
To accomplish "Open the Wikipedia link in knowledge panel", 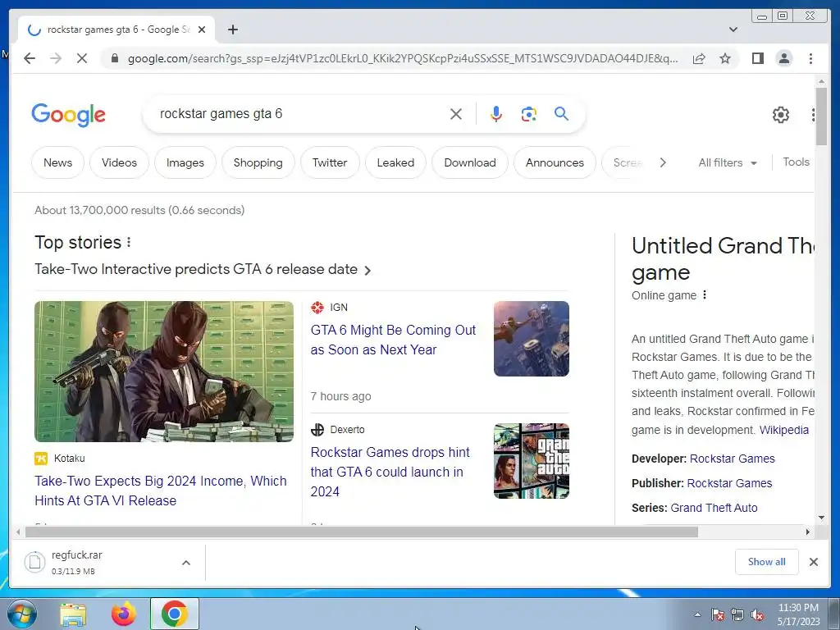I will (784, 430).
